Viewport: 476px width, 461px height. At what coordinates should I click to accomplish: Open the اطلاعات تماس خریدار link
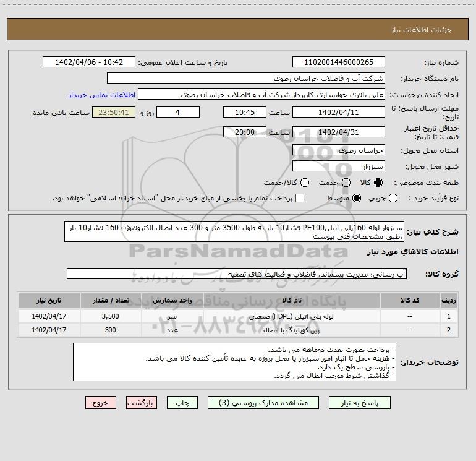(x=102, y=95)
